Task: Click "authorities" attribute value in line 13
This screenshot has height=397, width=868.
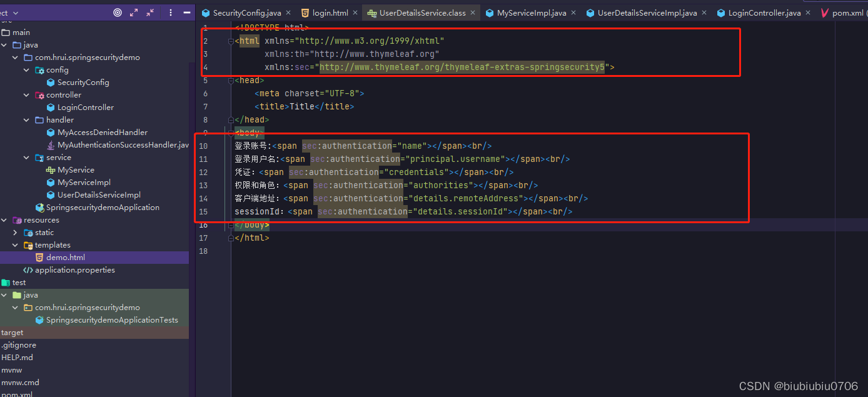Action: point(442,185)
